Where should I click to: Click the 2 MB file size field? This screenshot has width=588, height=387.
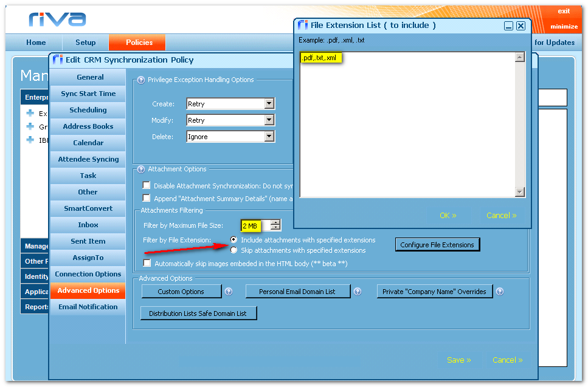(255, 225)
